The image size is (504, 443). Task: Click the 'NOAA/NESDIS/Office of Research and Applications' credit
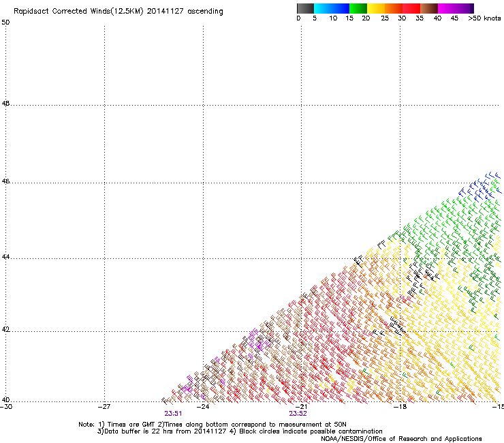coord(401,439)
